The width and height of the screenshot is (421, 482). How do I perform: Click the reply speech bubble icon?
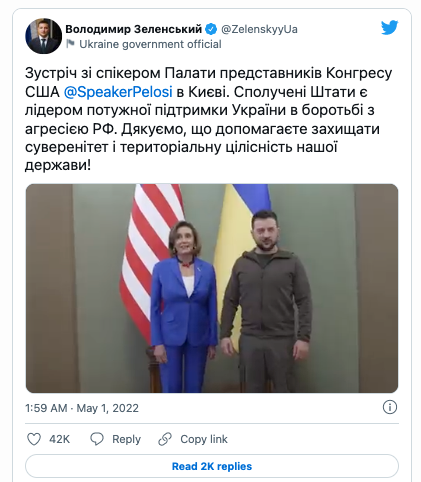[x=97, y=439]
